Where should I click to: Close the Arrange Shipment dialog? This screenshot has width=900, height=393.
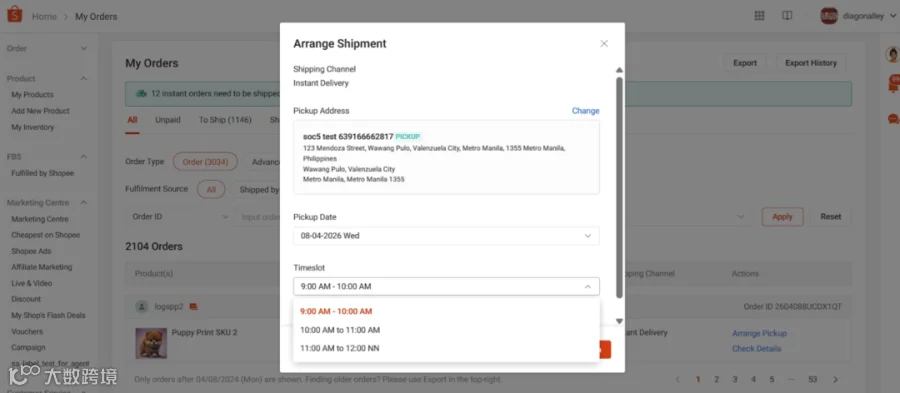click(604, 44)
